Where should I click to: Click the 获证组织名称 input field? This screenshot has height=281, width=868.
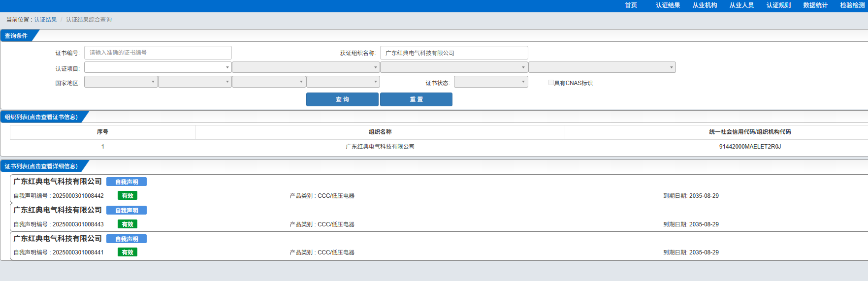point(454,53)
